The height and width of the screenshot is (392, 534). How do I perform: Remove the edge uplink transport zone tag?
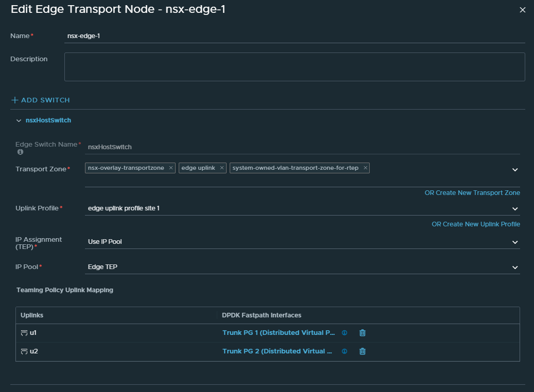(221, 168)
